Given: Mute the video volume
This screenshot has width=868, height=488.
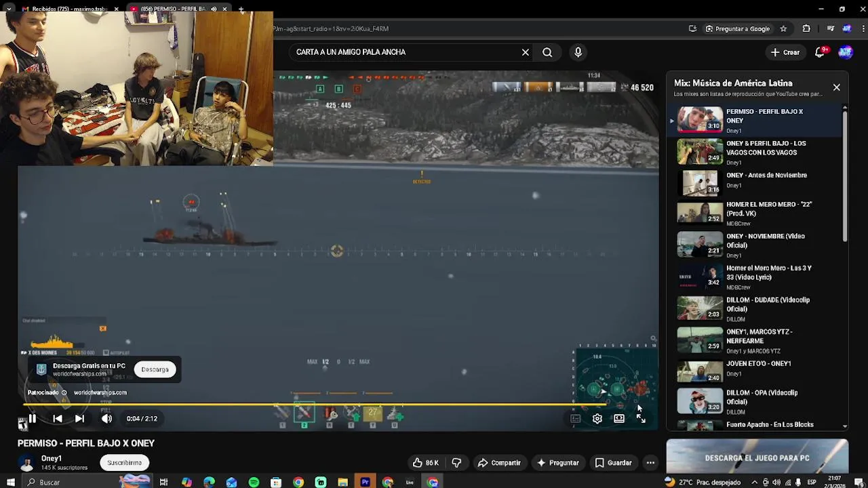Looking at the screenshot, I should (x=106, y=419).
